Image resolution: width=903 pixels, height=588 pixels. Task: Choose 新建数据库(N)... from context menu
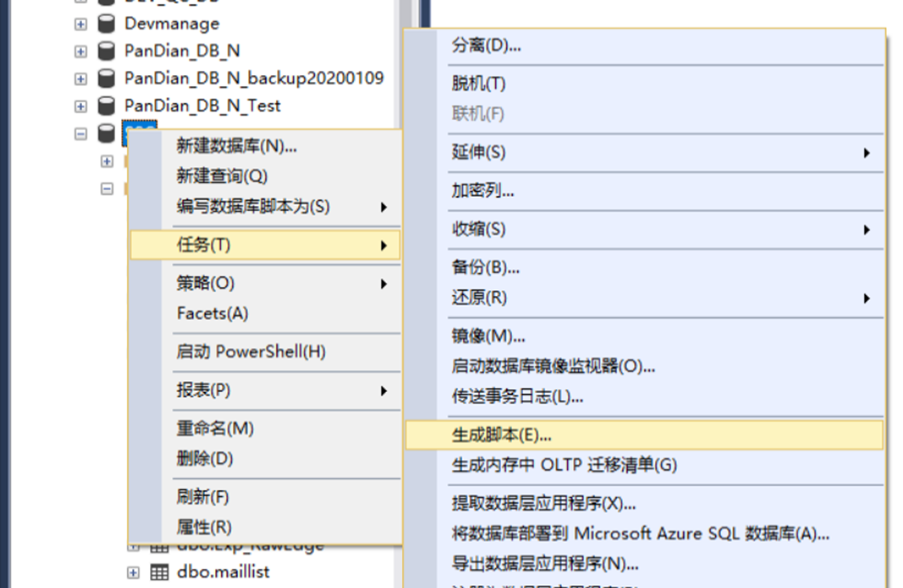tap(265, 146)
